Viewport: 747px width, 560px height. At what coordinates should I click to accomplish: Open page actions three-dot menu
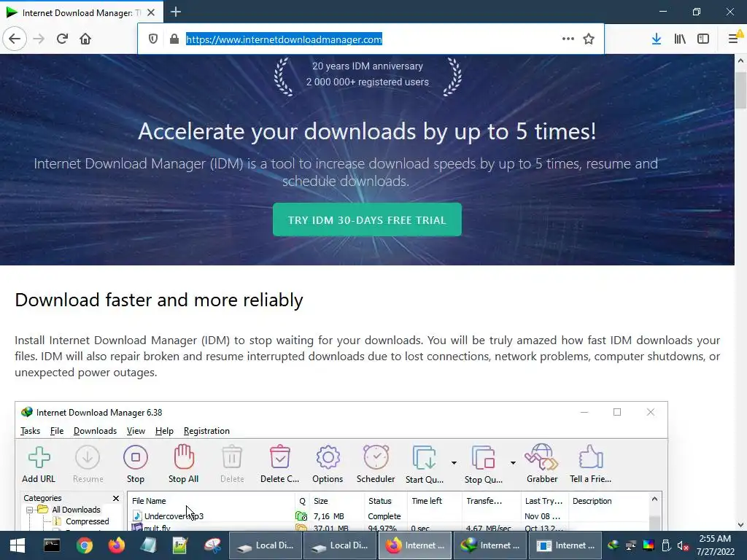[568, 39]
